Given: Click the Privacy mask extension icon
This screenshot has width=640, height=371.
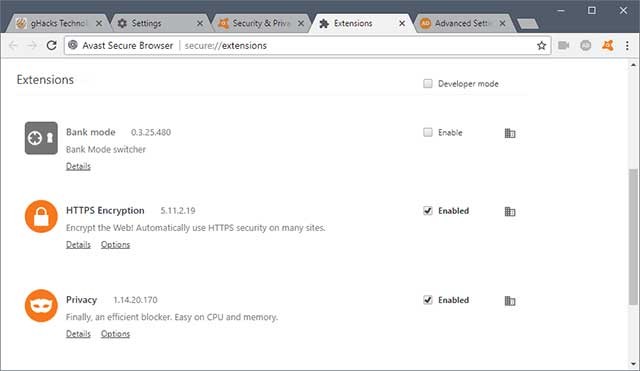Looking at the screenshot, I should click(x=41, y=306).
